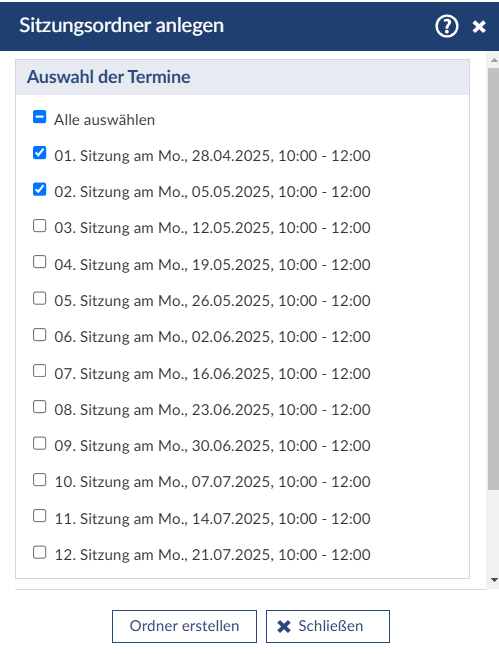499x654 pixels.
Task: Enable 12. Sitzung on 21.07.2025
Action: click(x=40, y=552)
